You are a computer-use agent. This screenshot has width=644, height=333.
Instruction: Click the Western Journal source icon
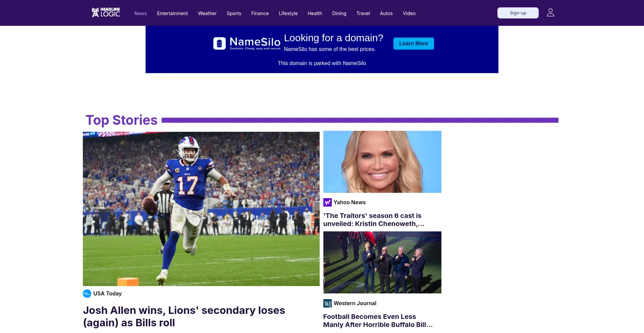pos(327,303)
